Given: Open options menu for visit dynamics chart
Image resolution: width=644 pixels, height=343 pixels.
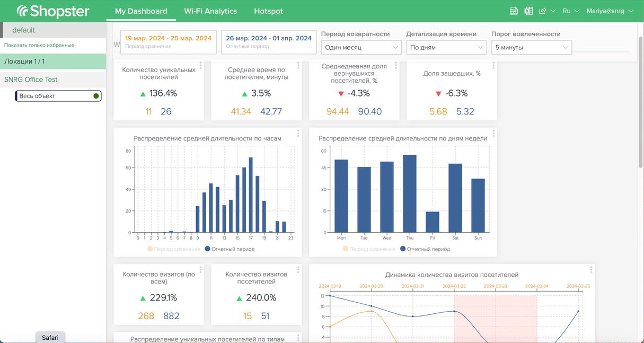Looking at the screenshot, I should (x=592, y=270).
